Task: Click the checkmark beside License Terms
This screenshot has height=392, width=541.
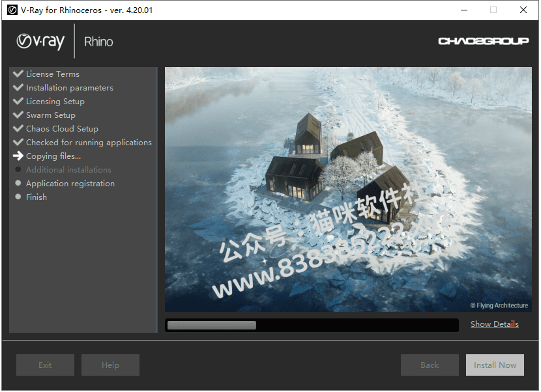Action: (x=18, y=74)
